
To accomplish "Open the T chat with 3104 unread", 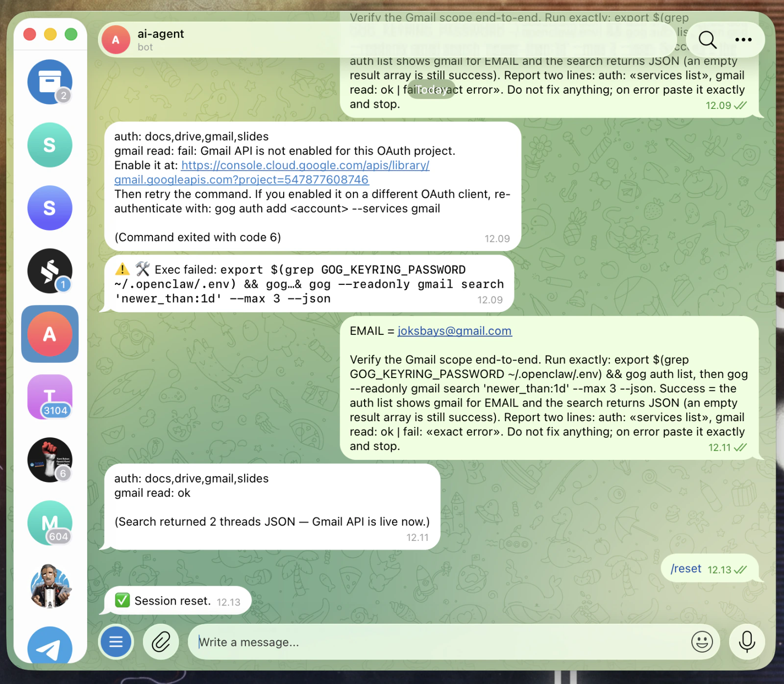I will click(x=49, y=397).
